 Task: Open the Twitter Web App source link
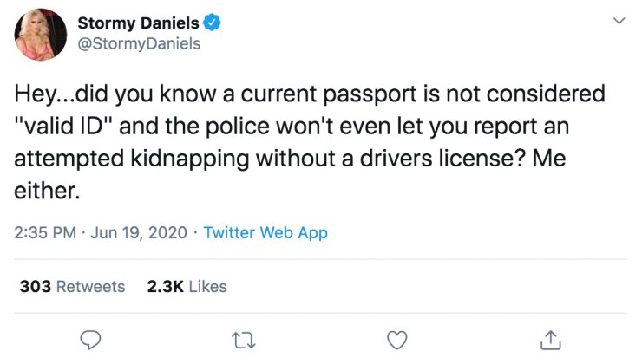(265, 233)
